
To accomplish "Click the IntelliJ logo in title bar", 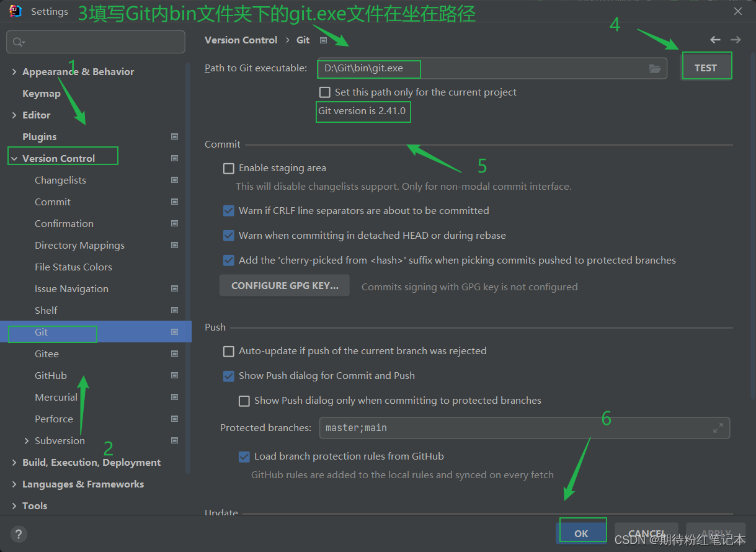I will pos(16,11).
